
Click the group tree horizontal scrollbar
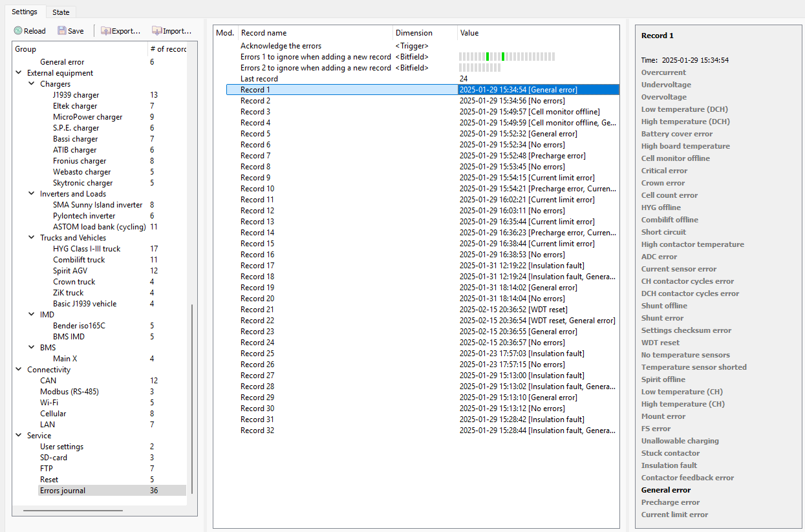coord(72,511)
